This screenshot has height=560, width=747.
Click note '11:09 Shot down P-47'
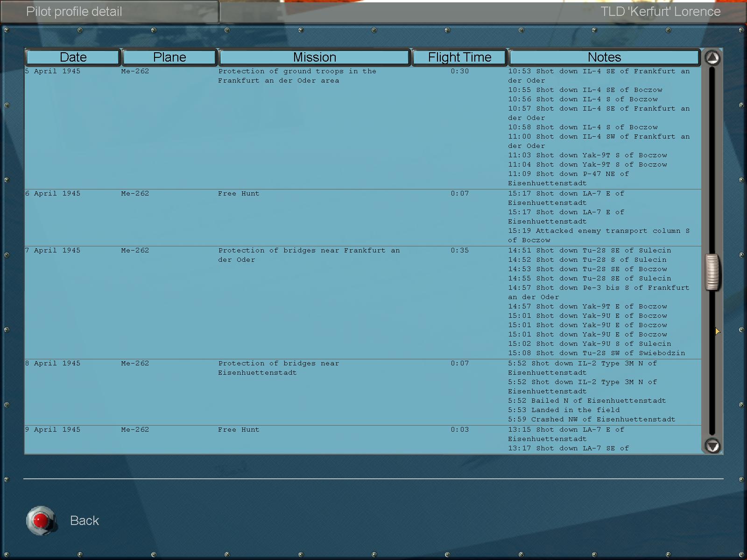pyautogui.click(x=569, y=179)
